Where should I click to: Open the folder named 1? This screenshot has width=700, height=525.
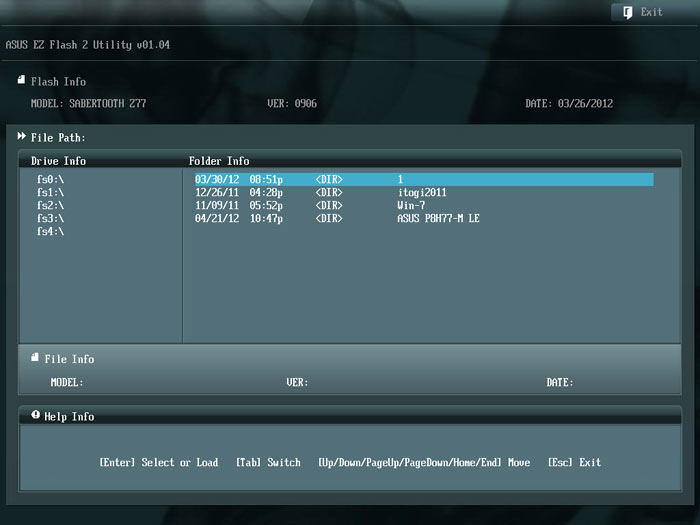[x=424, y=179]
